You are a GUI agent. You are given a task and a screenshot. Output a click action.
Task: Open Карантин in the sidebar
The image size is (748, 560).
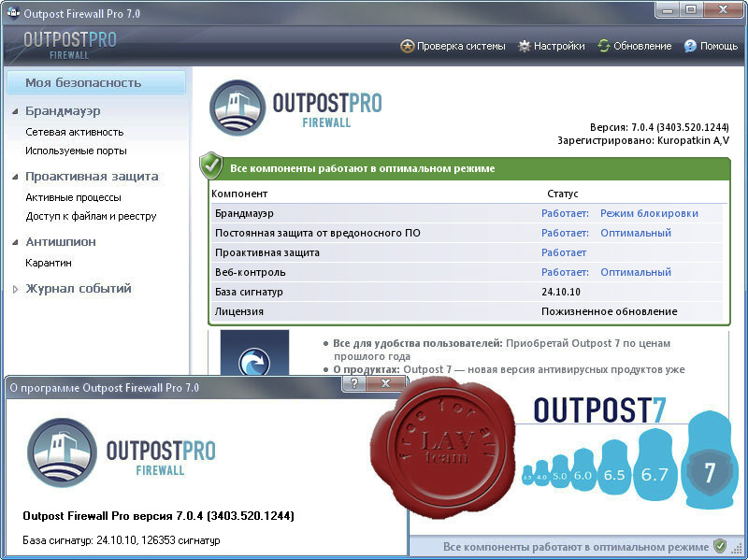click(49, 263)
